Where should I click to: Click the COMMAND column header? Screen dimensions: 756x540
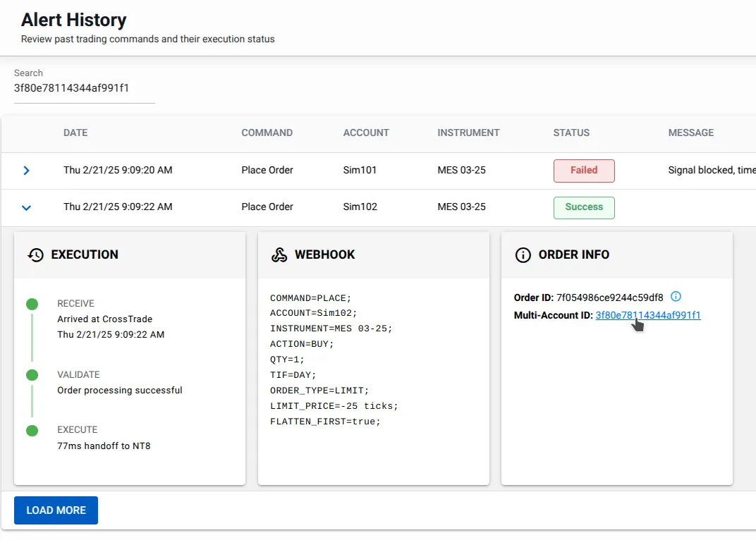(267, 133)
